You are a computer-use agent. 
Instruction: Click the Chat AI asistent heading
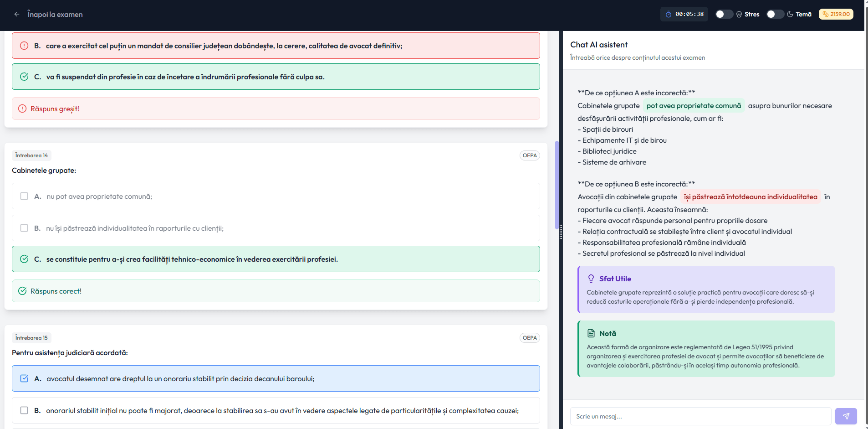coord(599,45)
